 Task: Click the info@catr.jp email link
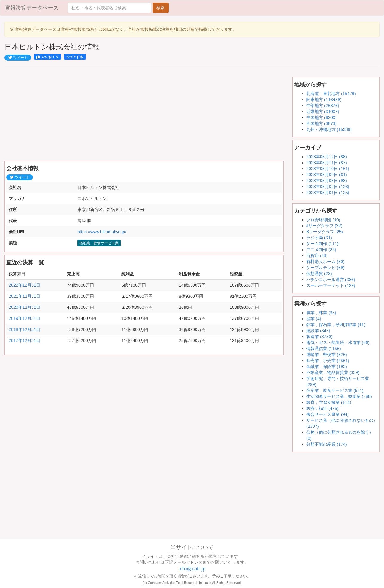[x=192, y=569]
